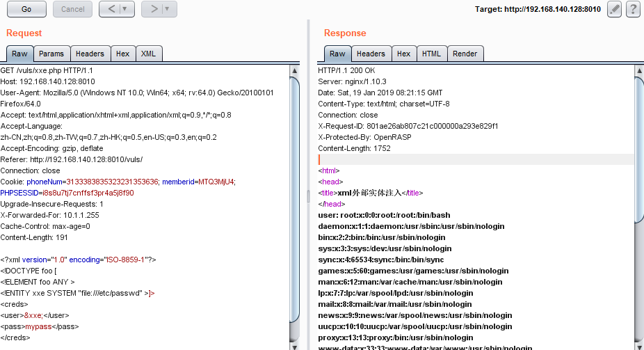Open the history dropdown beside the back arrow
Image resolution: width=644 pixels, height=350 pixels.
125,9
